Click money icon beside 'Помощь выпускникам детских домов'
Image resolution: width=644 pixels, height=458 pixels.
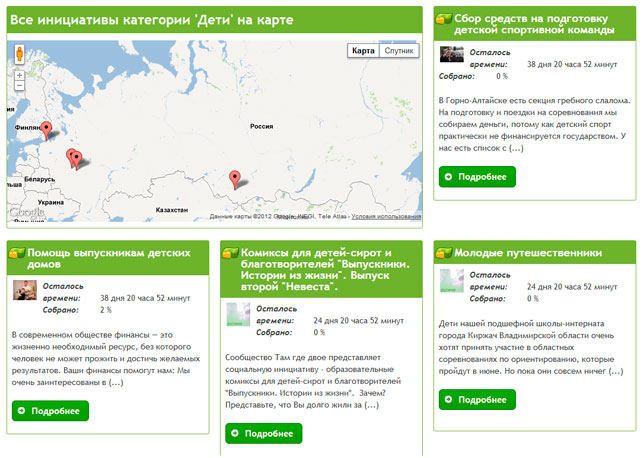(17, 253)
